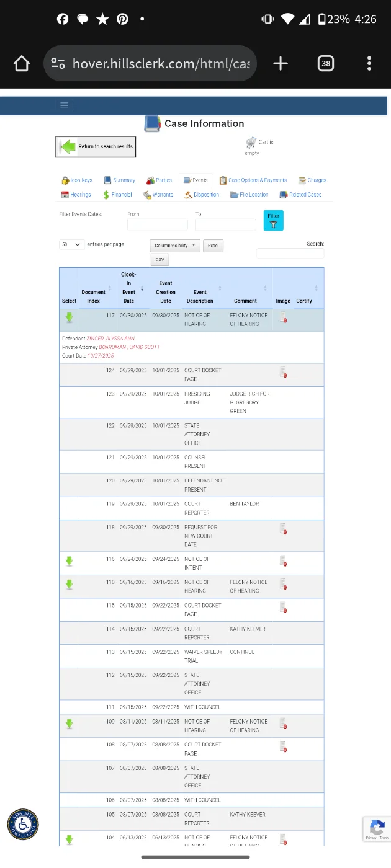Click the From date input field

pyautogui.click(x=157, y=225)
